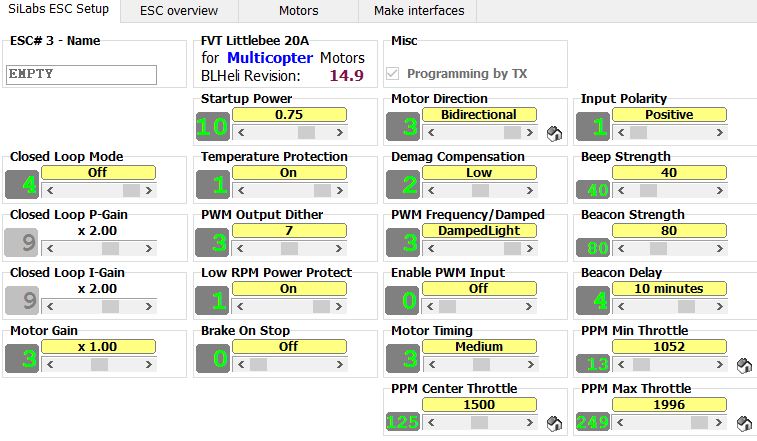Open the Make interfaces tab
Viewport: 757px width, 441px height.
coord(419,11)
